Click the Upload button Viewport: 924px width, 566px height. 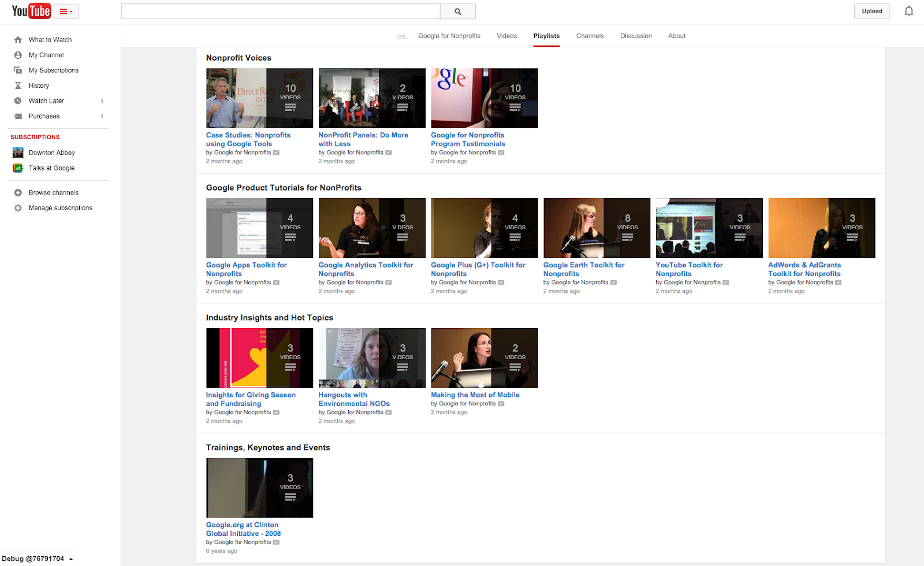pos(872,11)
